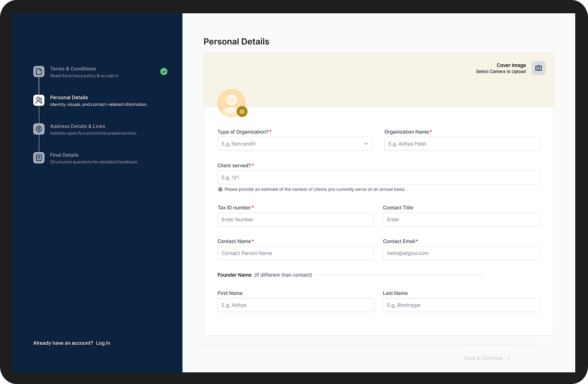The image size is (588, 384).
Task: Click the Personal Details people icon
Action: pos(39,100)
